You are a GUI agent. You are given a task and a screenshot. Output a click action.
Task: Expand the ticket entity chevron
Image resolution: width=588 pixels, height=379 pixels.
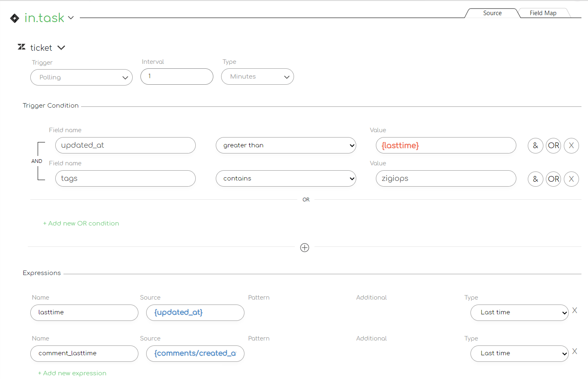click(x=61, y=48)
